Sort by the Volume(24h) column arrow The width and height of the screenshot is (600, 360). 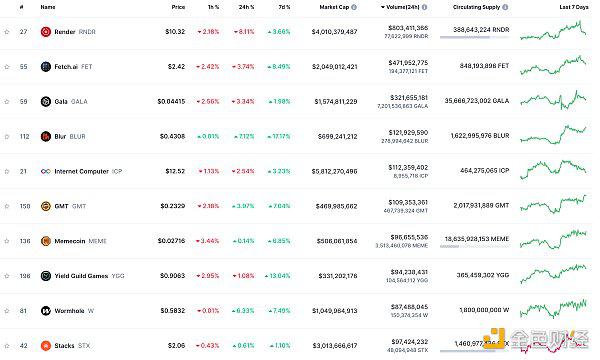[382, 7]
